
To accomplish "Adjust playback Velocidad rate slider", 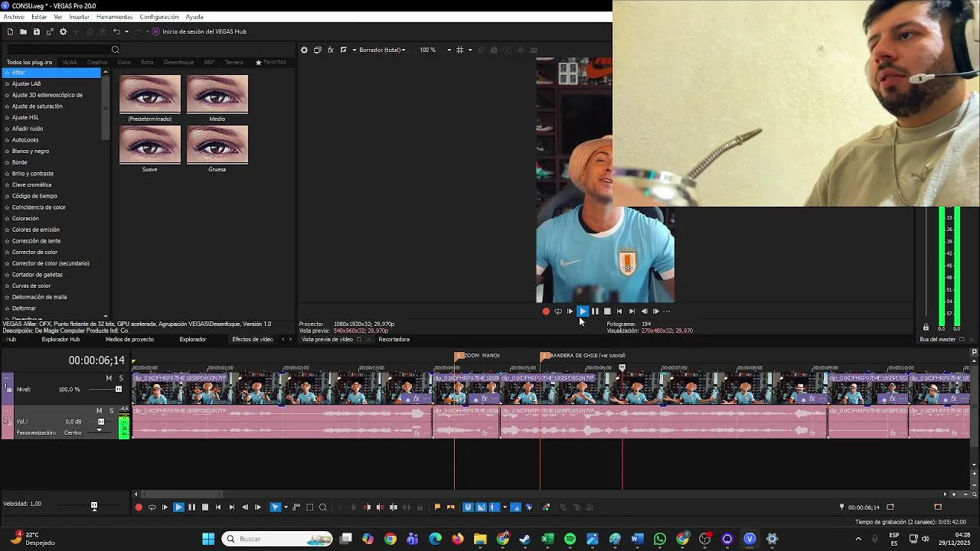I will pyautogui.click(x=94, y=505).
